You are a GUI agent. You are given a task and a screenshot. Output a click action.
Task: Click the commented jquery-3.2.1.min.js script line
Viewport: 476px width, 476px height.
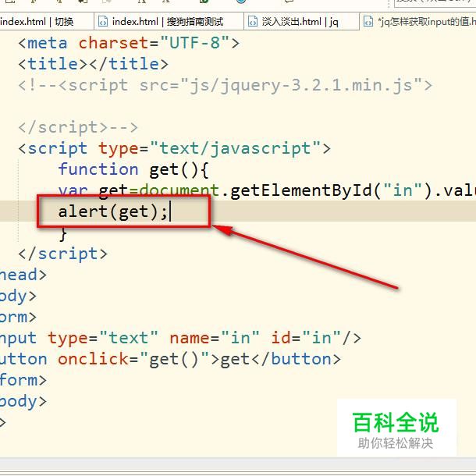click(226, 85)
